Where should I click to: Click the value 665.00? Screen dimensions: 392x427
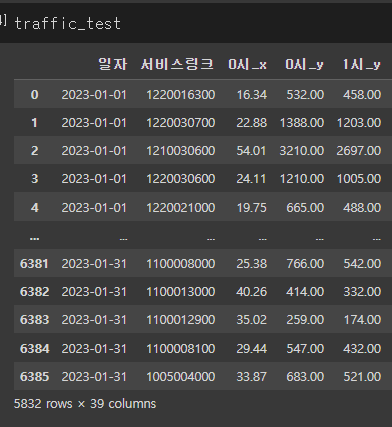click(305, 208)
